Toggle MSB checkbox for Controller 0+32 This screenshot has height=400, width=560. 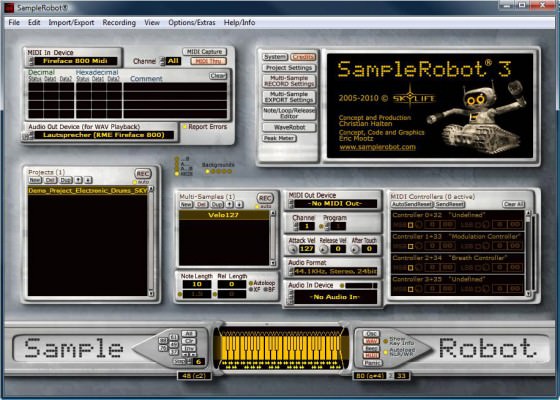click(x=411, y=225)
